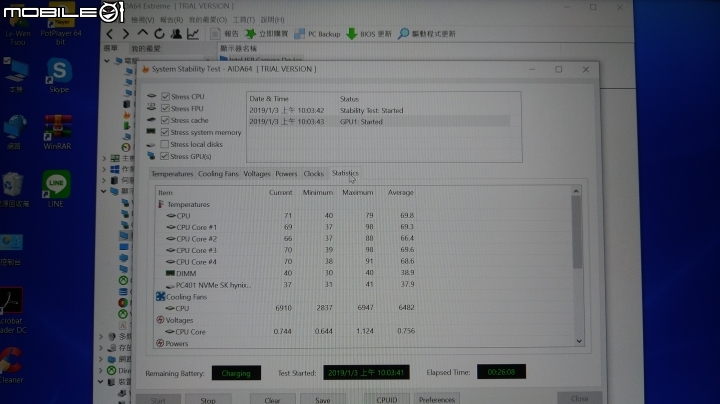Click the Powers group icon
The image size is (720, 404).
[x=160, y=343]
